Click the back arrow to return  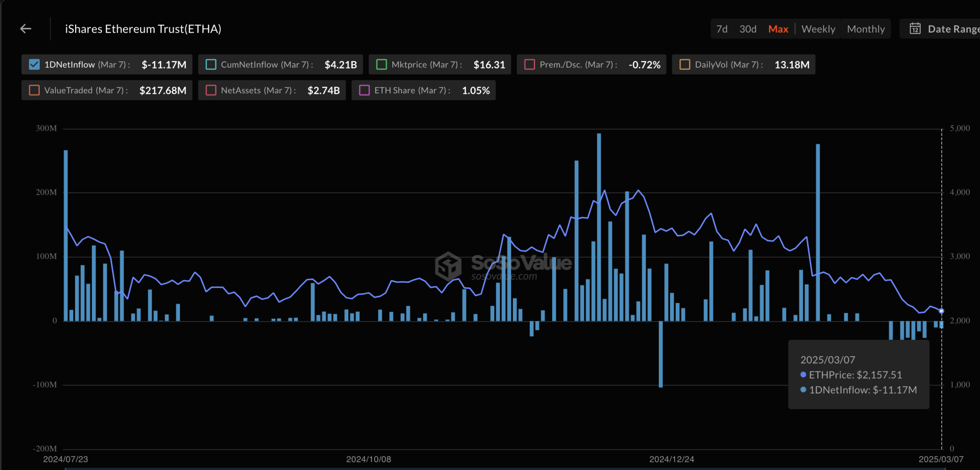26,29
